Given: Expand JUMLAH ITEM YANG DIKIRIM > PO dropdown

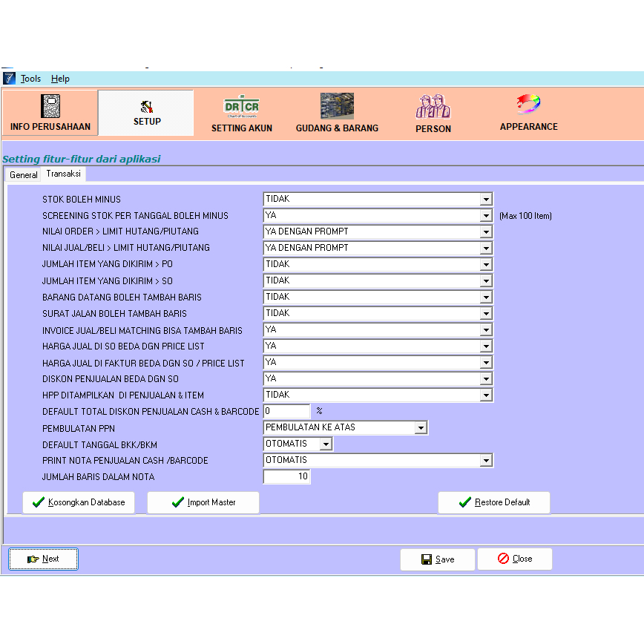Looking at the screenshot, I should (486, 264).
